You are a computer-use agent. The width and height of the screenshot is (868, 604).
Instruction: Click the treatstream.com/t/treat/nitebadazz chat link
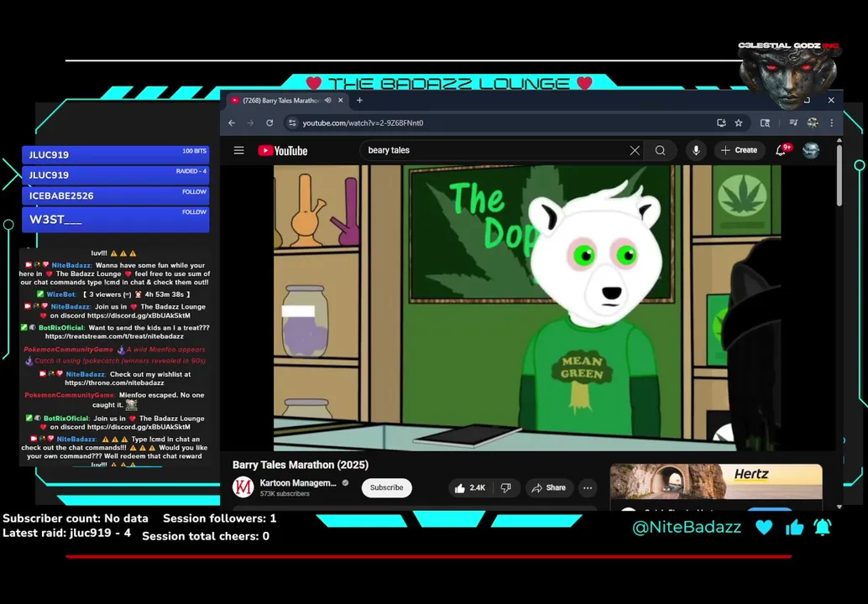pyautogui.click(x=115, y=336)
